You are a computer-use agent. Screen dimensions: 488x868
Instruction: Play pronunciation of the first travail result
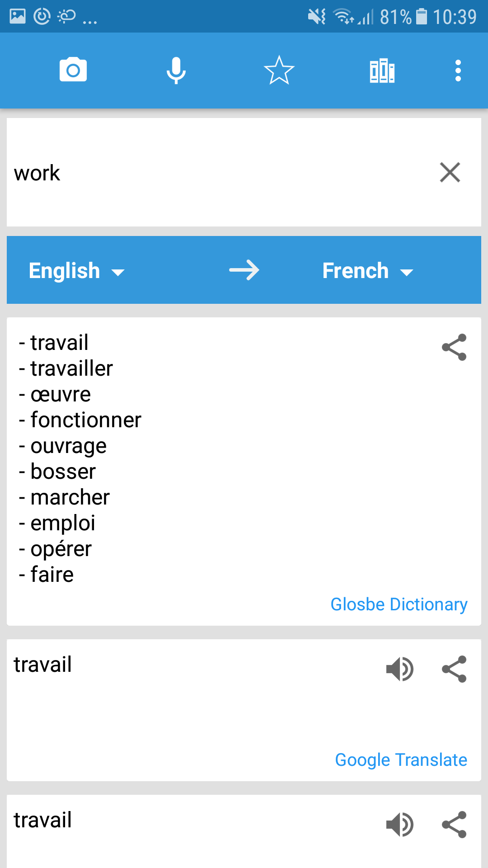[x=400, y=669]
